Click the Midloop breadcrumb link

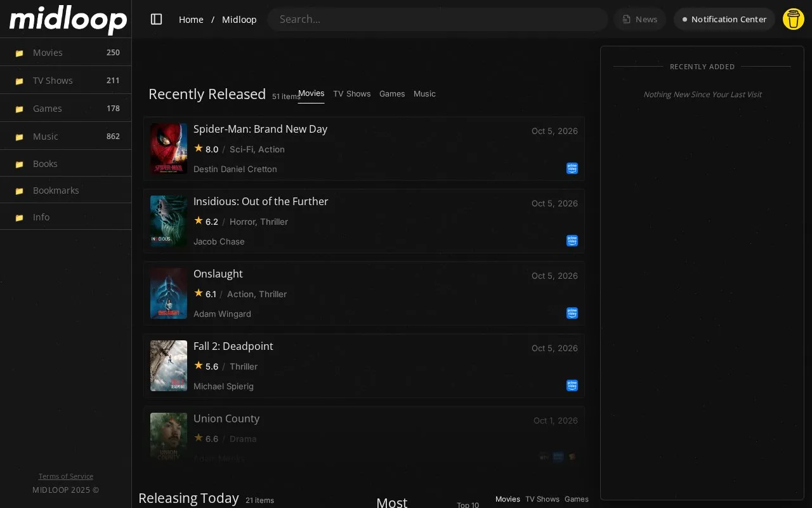pyautogui.click(x=239, y=20)
